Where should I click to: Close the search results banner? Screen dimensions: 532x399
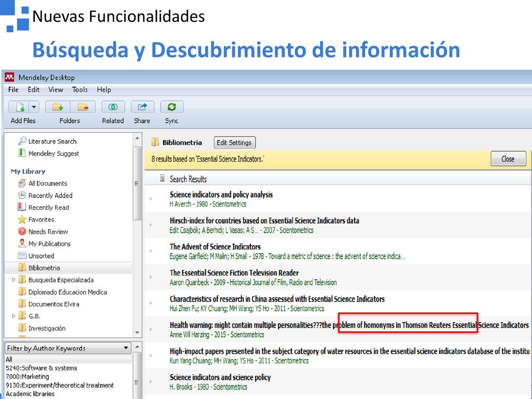(508, 159)
